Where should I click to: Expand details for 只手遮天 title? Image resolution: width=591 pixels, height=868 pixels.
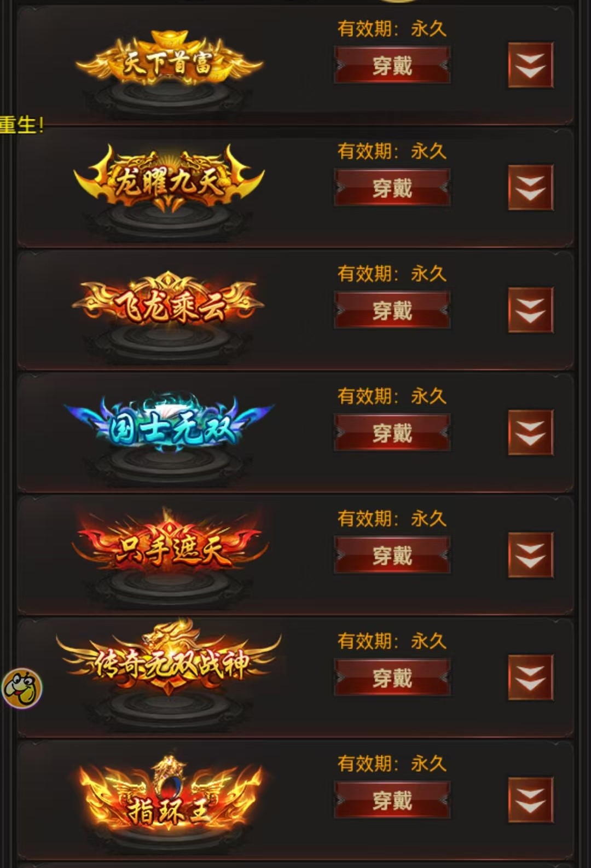point(530,555)
